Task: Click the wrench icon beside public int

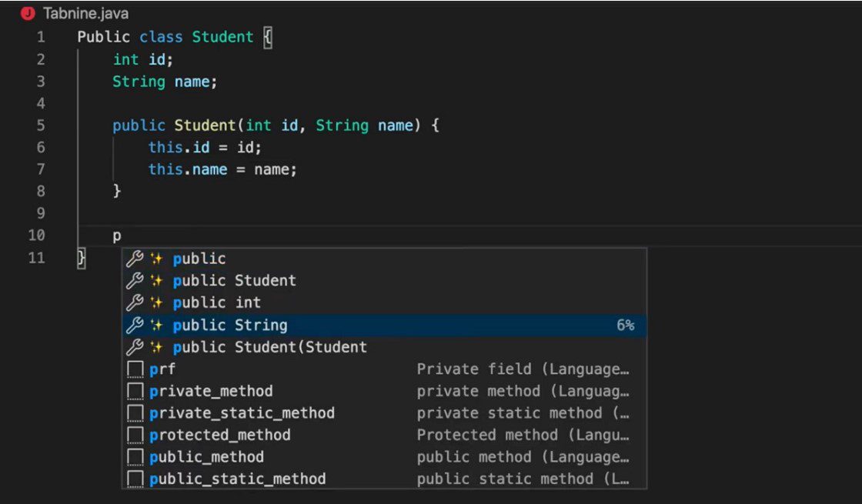Action: click(x=135, y=302)
